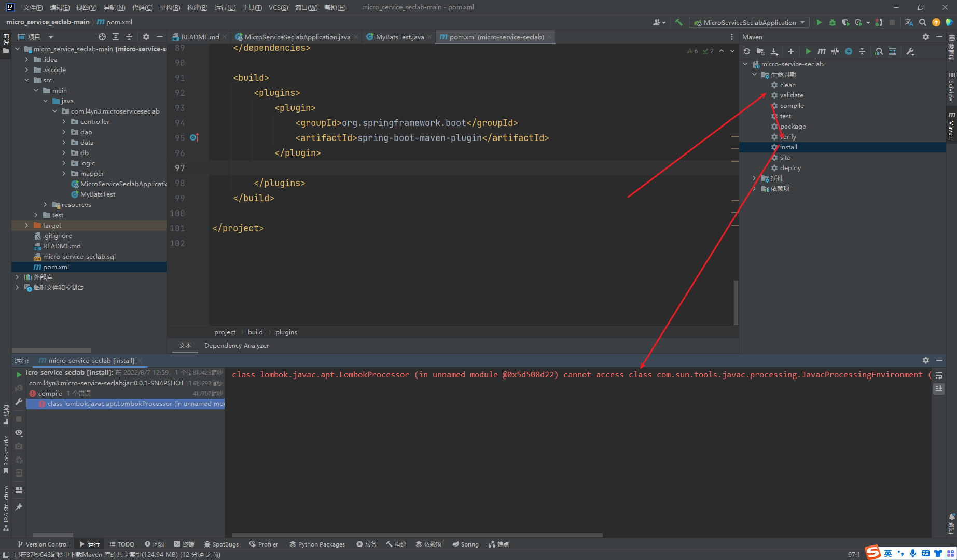Click build tree horizontal scrollbar
Screen dimensions: 957x560
tap(53, 535)
